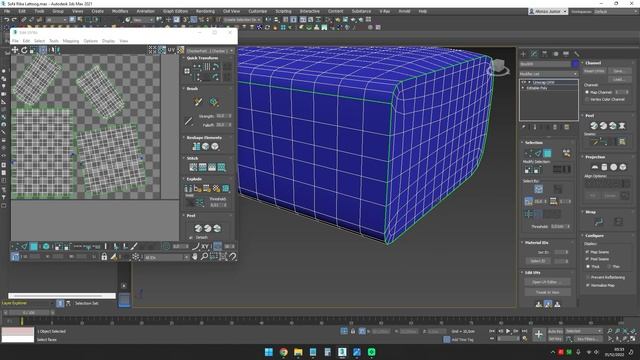Open the Graph Editors menu
The width and height of the screenshot is (640, 360).
click(175, 11)
